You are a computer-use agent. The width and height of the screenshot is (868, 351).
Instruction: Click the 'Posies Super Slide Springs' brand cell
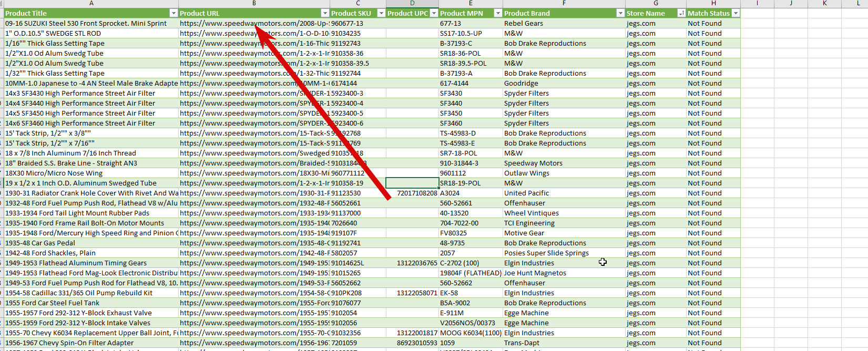coord(564,253)
